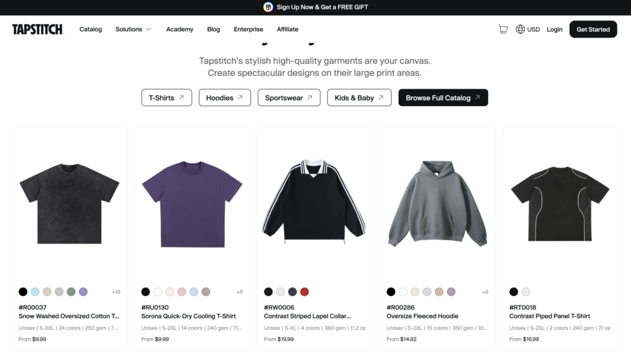Show +18 more colors for Snow Washed tee
The height and width of the screenshot is (364, 631).
click(116, 292)
